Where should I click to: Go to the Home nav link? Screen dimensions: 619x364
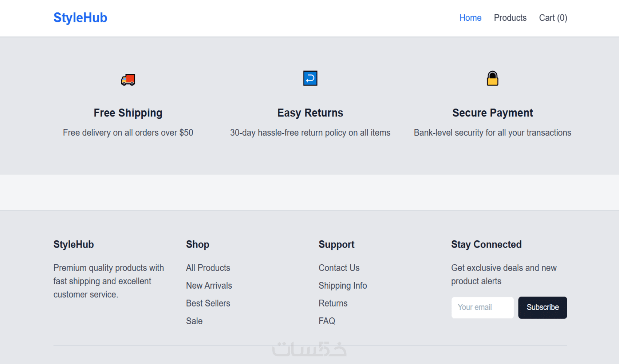point(470,18)
